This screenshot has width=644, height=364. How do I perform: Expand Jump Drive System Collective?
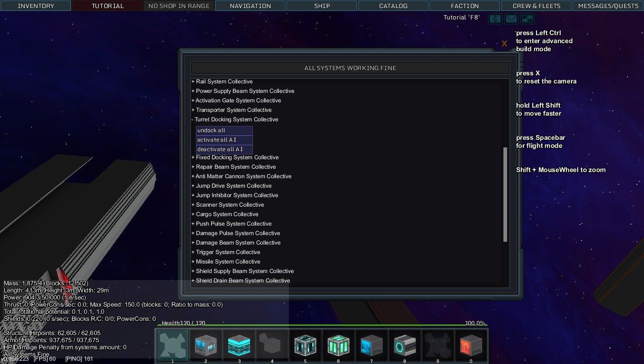233,186
